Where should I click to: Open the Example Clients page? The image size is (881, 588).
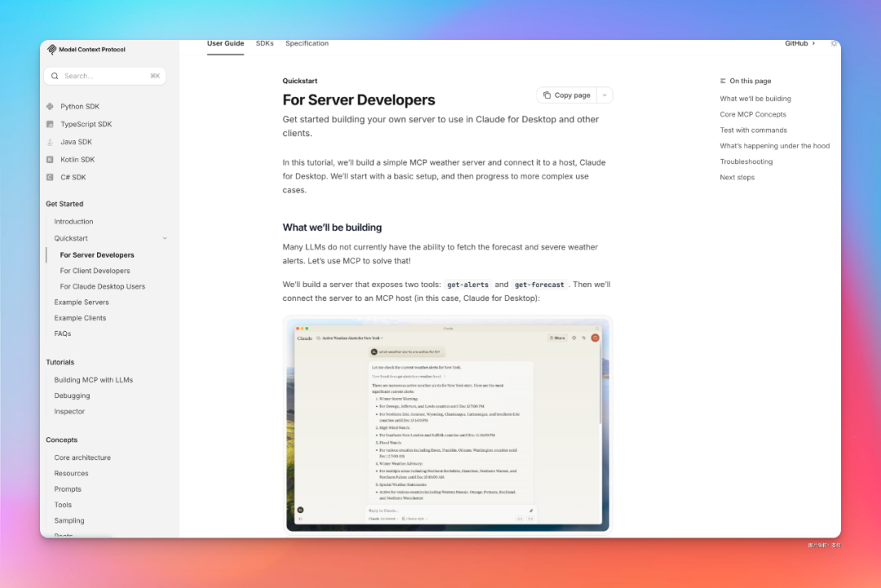[x=80, y=318]
